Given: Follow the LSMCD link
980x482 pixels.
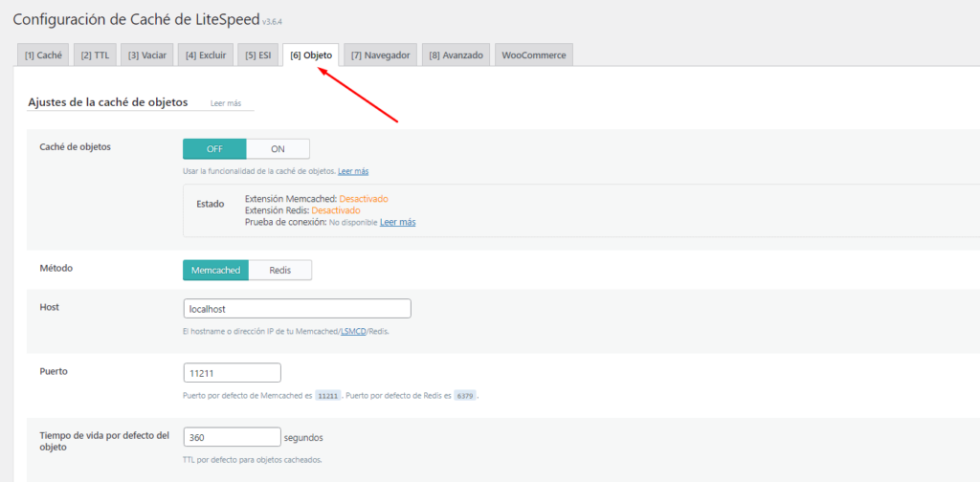Looking at the screenshot, I should (353, 332).
